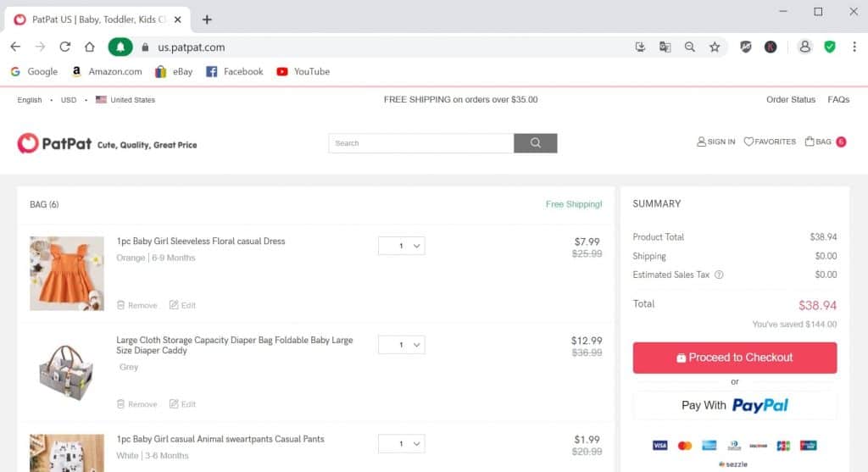The image size is (868, 472).
Task: Open the browser home page icon
Action: click(90, 47)
